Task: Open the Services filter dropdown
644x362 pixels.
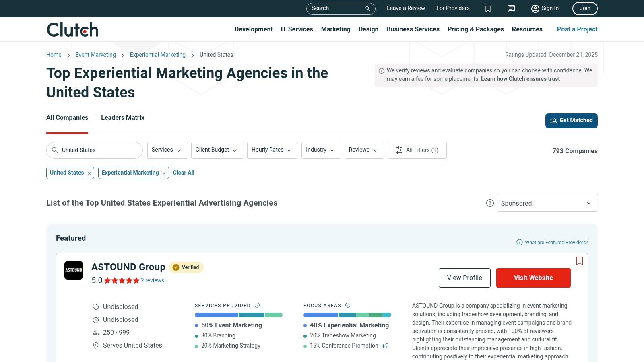Action: click(x=167, y=150)
